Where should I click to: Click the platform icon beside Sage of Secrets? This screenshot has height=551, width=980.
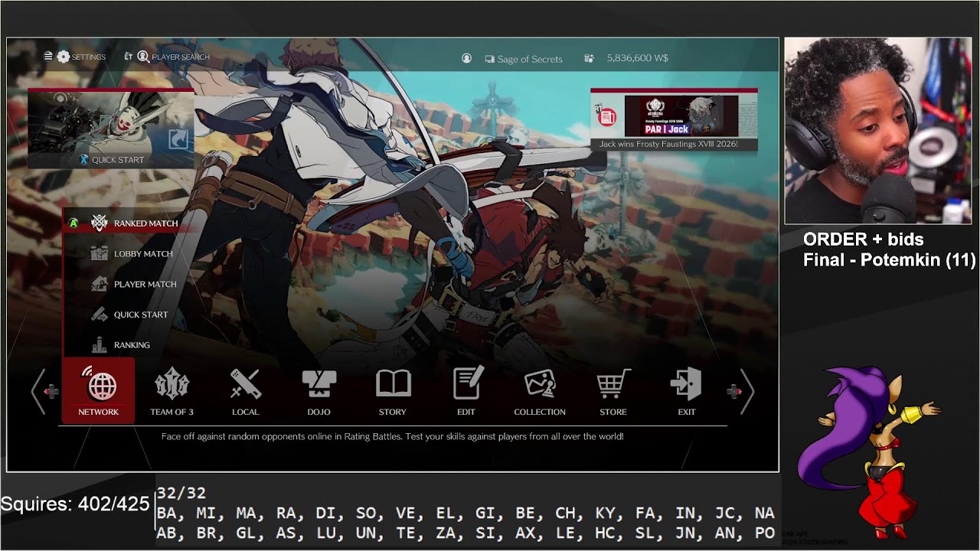pyautogui.click(x=489, y=58)
